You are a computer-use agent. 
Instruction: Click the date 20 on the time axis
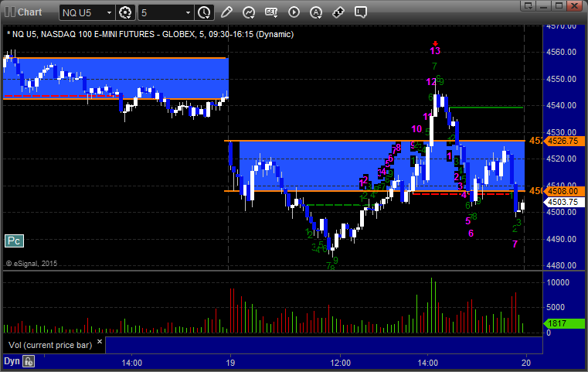pyautogui.click(x=526, y=363)
